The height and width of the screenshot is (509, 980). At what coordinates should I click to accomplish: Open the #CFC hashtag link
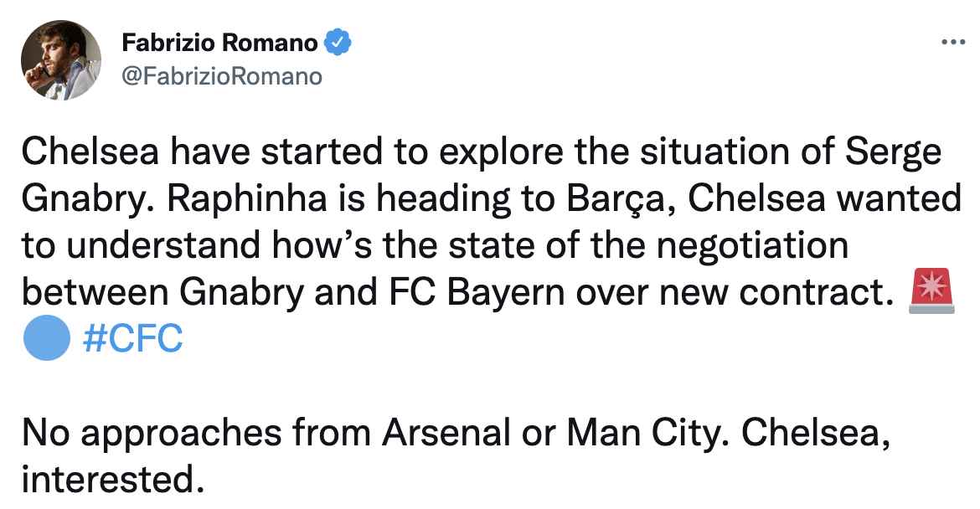point(133,339)
